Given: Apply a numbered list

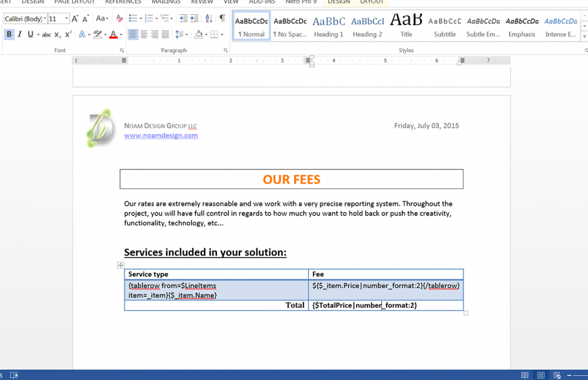Looking at the screenshot, I should coord(149,18).
